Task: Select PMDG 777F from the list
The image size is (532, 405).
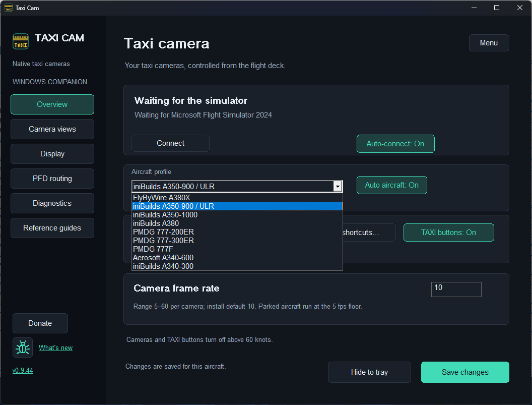Action: coord(237,249)
